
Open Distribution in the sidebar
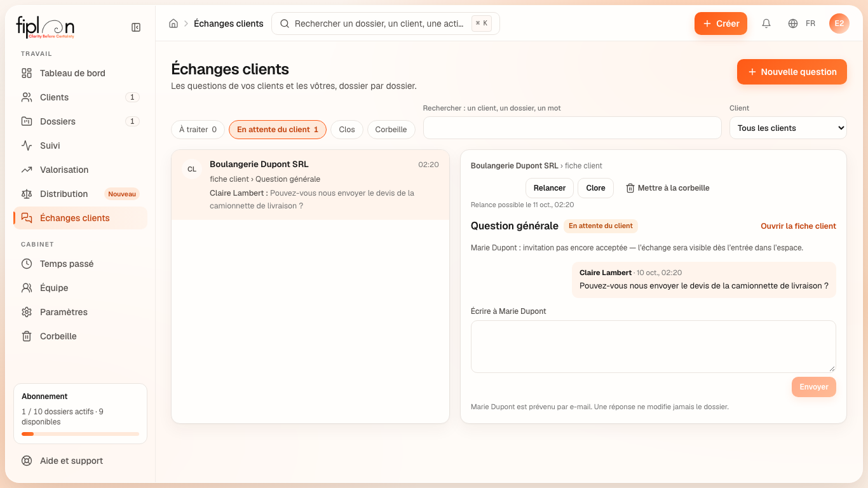pos(80,194)
